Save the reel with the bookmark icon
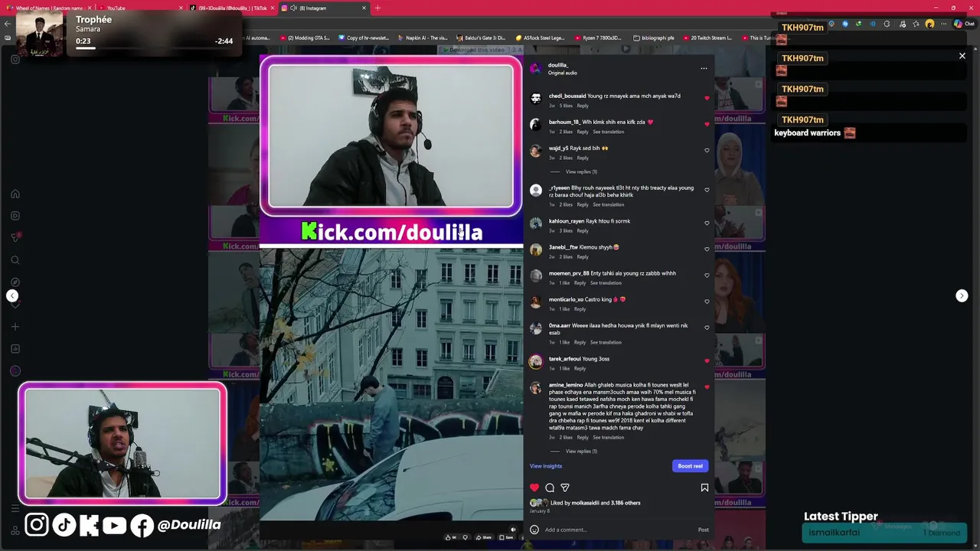Viewport: 980px width, 551px height. 704,487
